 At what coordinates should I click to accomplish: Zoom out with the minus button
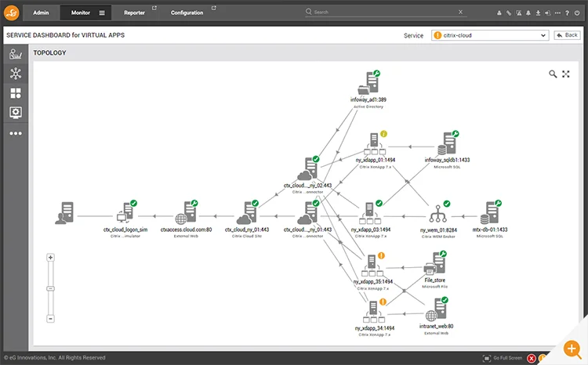pos(51,319)
